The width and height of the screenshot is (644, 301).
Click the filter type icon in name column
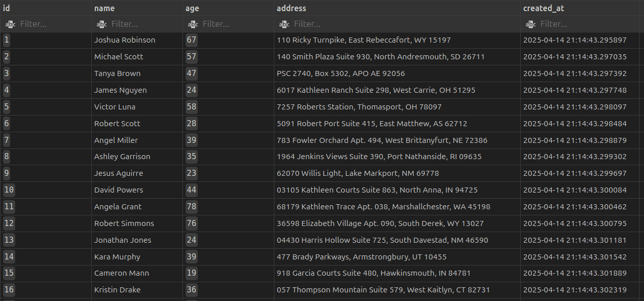(101, 24)
